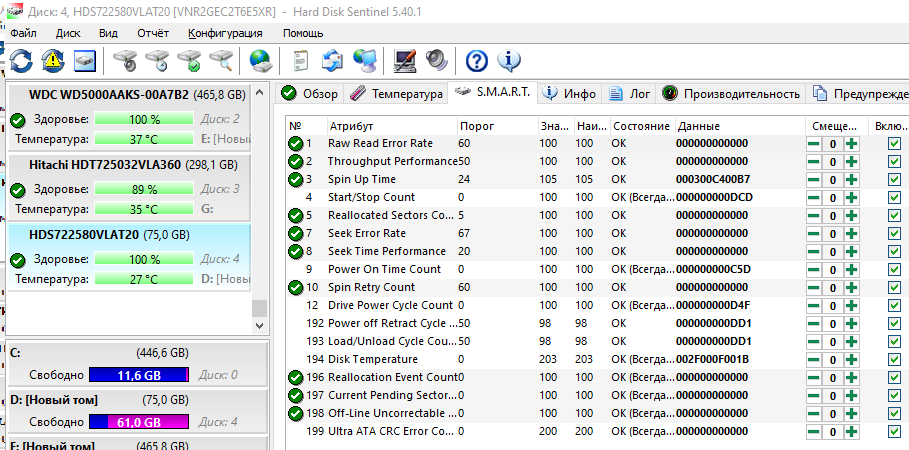The height and width of the screenshot is (450, 909).
Task: Click the refresh with warning triangle icon
Action: [53, 60]
